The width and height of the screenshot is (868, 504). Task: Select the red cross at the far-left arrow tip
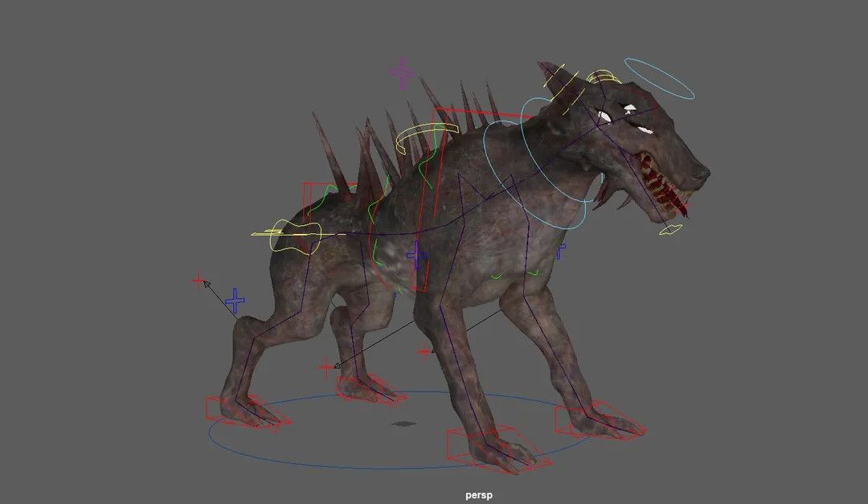pos(198,281)
